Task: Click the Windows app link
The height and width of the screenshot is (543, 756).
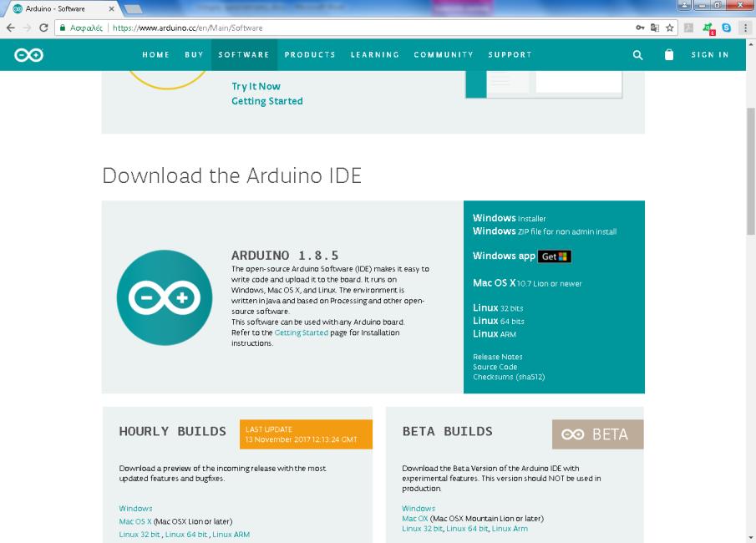Action: (x=504, y=256)
